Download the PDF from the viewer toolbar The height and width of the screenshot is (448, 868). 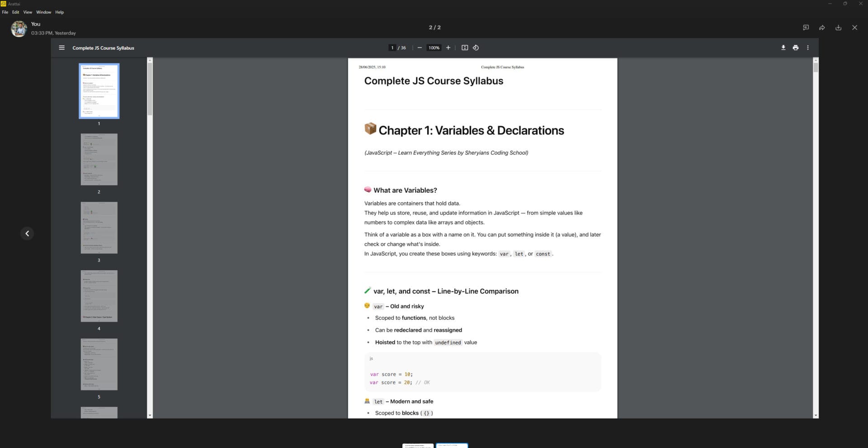(x=783, y=48)
